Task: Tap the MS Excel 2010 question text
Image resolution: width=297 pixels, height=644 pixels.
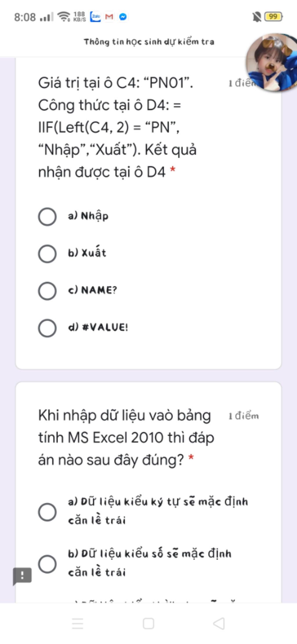Action: pyautogui.click(x=126, y=437)
